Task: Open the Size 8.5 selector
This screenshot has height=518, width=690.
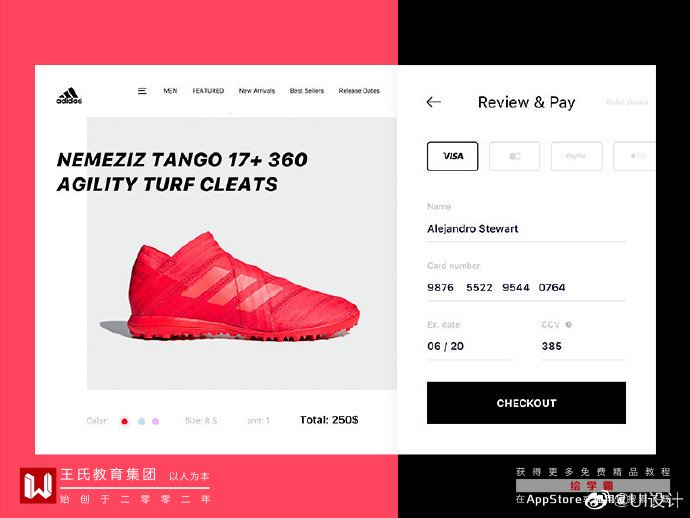Action: tap(201, 421)
